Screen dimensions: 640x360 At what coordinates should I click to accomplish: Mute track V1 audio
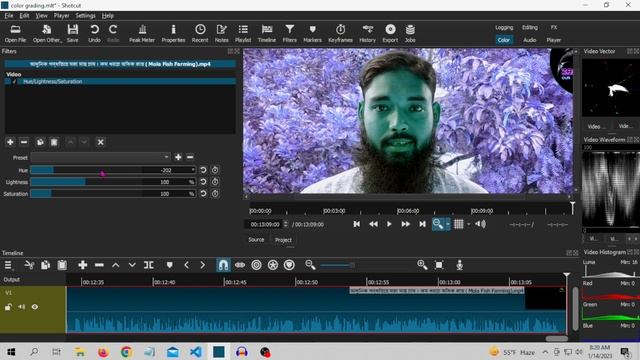22,307
